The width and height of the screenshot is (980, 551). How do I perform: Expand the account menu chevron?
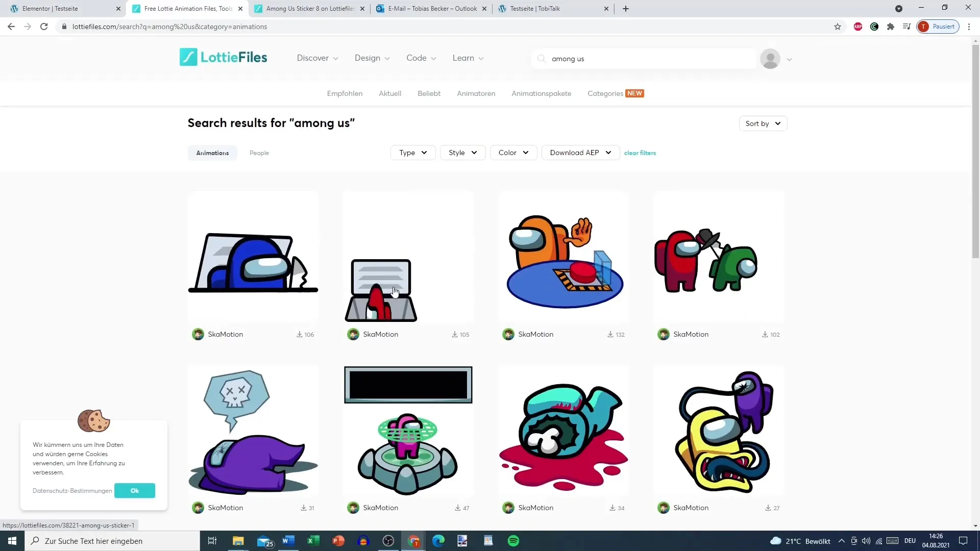789,60
